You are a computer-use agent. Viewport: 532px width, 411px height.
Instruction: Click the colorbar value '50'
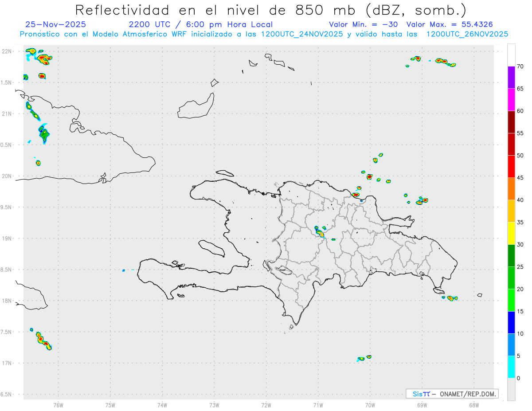tap(520, 156)
